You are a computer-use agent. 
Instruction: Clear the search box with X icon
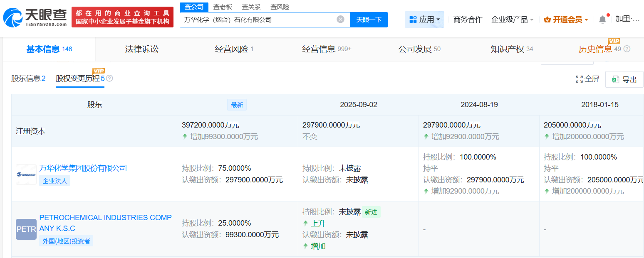pyautogui.click(x=340, y=19)
